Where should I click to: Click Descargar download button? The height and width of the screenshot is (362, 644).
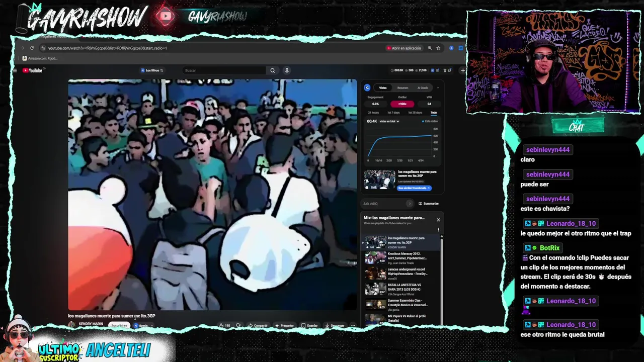click(x=335, y=325)
